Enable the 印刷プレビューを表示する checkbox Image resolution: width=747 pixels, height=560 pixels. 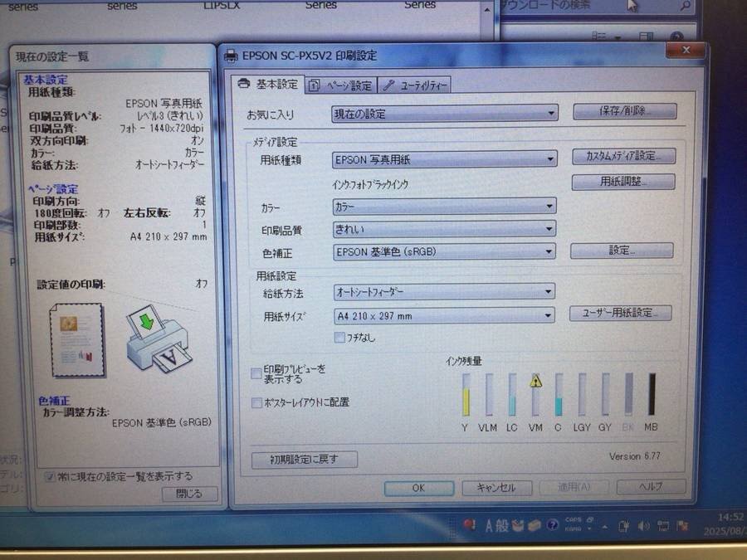(x=256, y=374)
